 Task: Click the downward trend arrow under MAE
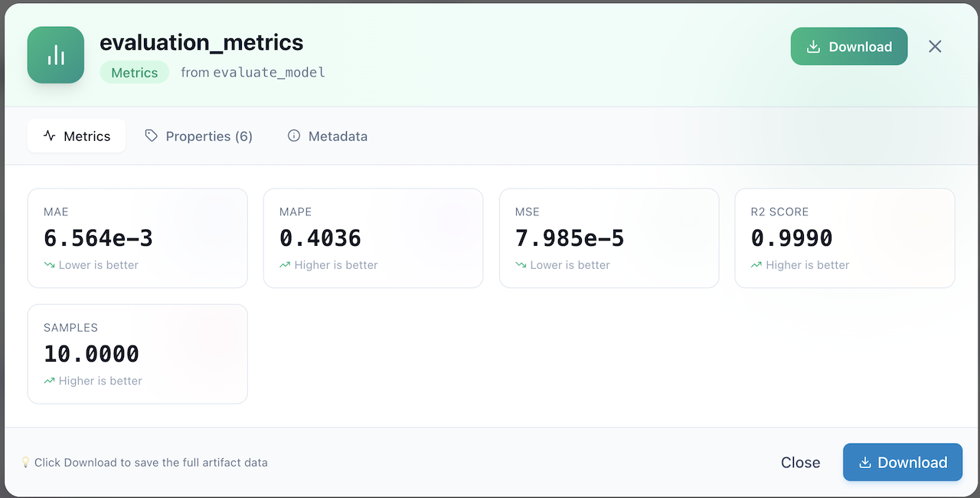click(x=49, y=264)
